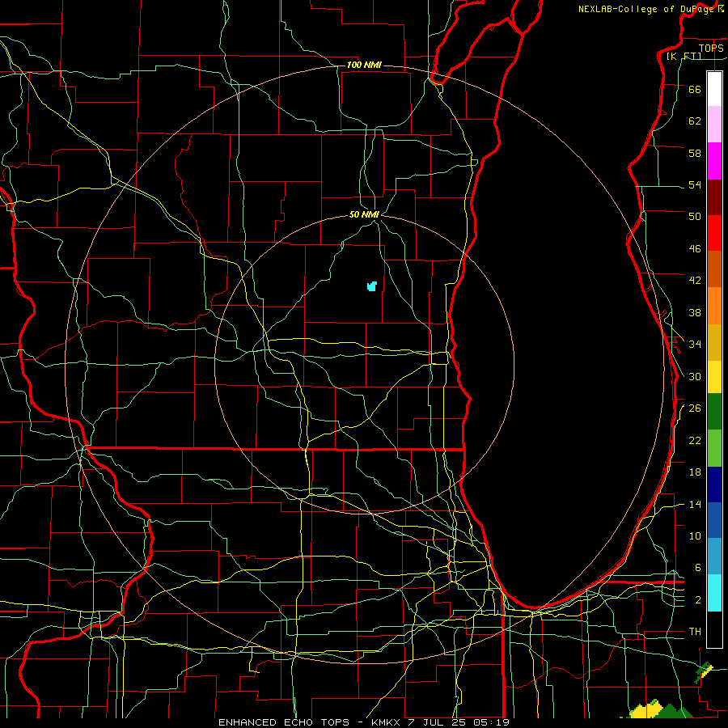Click the "46" legend value
728x728 pixels.
click(695, 248)
